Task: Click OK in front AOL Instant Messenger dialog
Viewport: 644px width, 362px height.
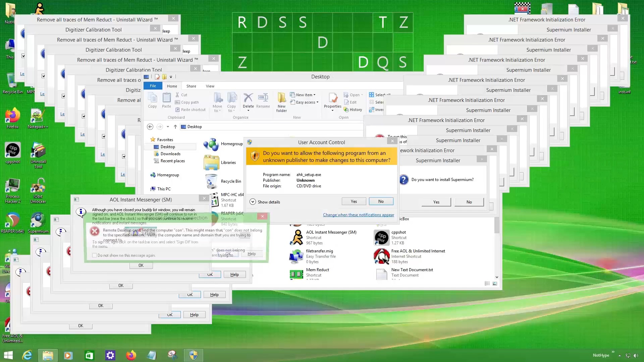Action: 141,265
